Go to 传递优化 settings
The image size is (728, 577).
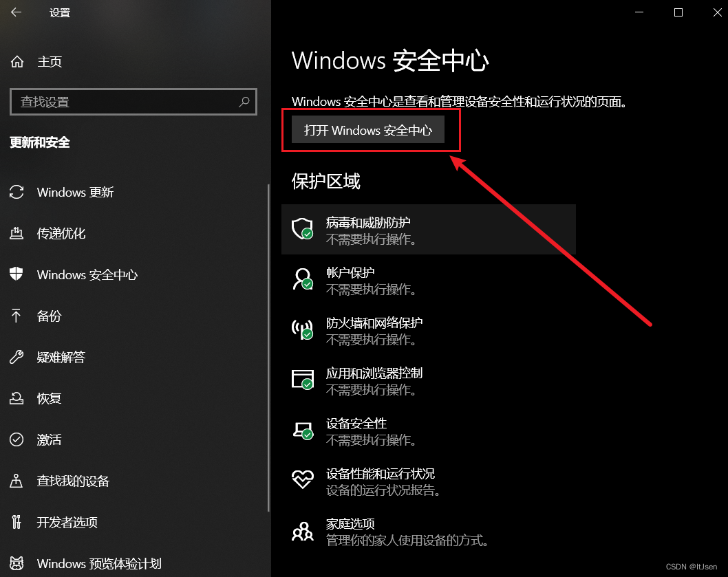(x=61, y=234)
